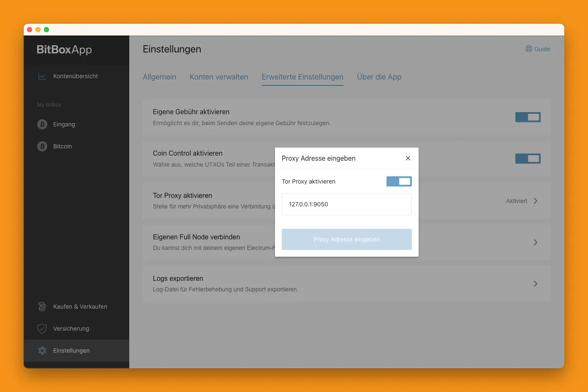Open the Einstellungen gear icon
588x392 pixels.
tap(42, 350)
